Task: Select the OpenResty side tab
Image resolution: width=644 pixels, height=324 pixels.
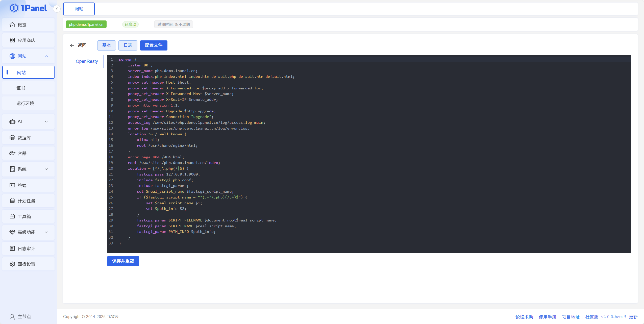Action: pos(87,61)
